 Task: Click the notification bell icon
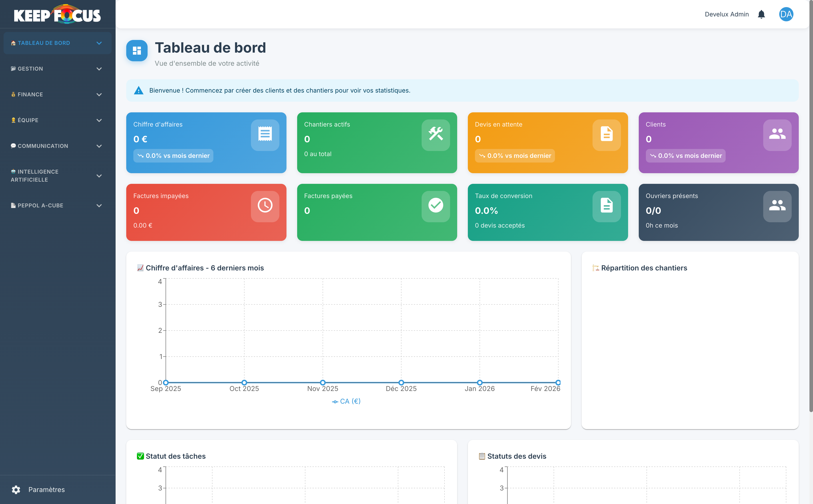[761, 14]
